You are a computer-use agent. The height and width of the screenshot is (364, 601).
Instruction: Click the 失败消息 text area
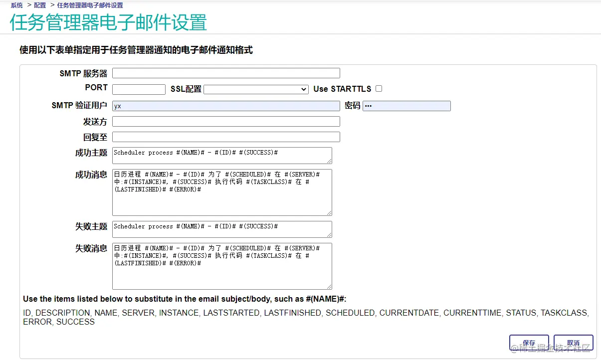pyautogui.click(x=222, y=266)
